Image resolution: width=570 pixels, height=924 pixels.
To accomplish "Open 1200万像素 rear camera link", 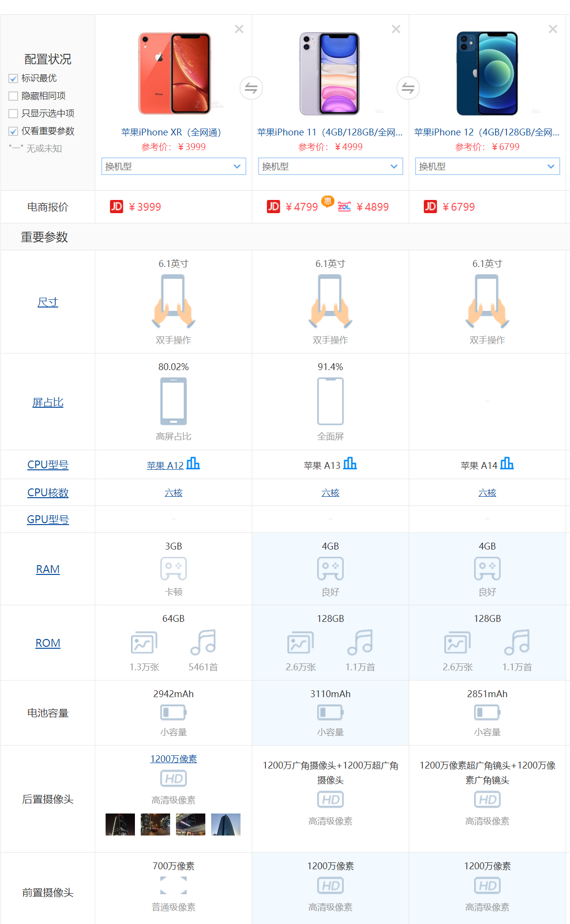I will [x=174, y=759].
